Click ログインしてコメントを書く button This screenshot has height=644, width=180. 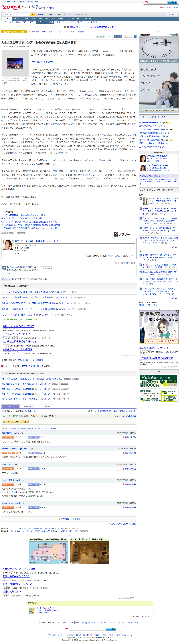click(x=15, y=422)
